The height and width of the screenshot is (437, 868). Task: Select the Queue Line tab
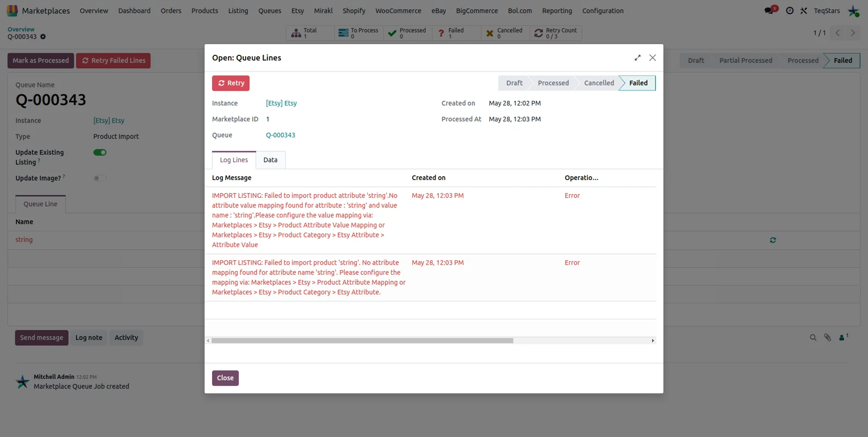(41, 204)
